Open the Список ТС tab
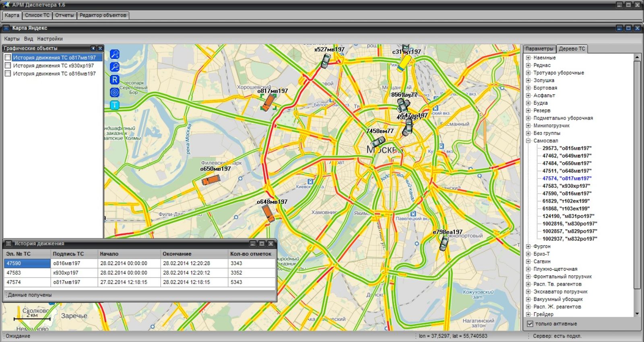644x342 pixels. [x=37, y=15]
